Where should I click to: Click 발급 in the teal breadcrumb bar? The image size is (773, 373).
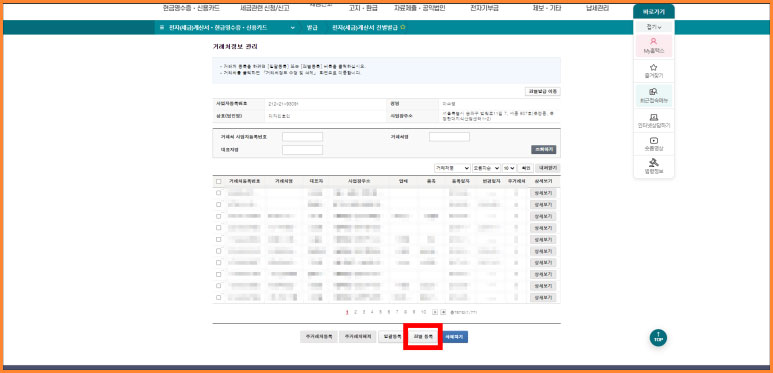pyautogui.click(x=312, y=28)
